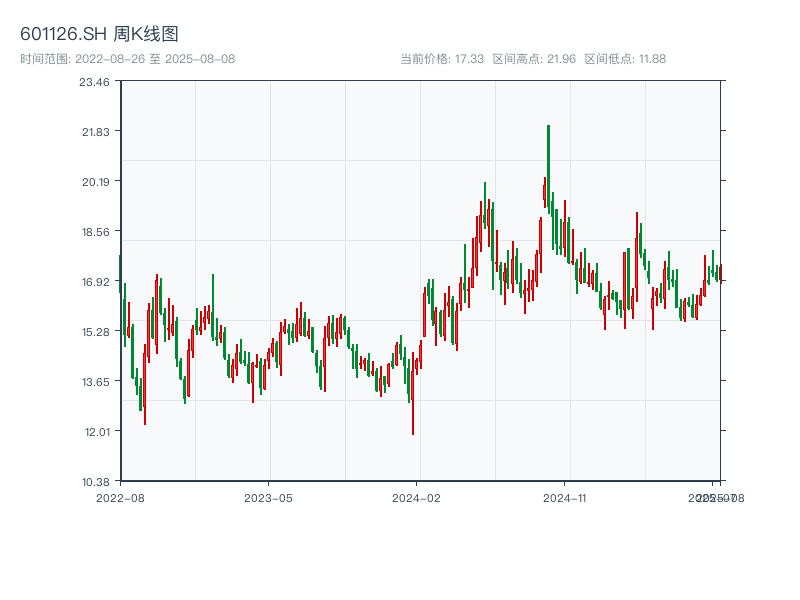Pick the 18.56 price axis label
This screenshot has height=600, width=800.
coord(94,232)
